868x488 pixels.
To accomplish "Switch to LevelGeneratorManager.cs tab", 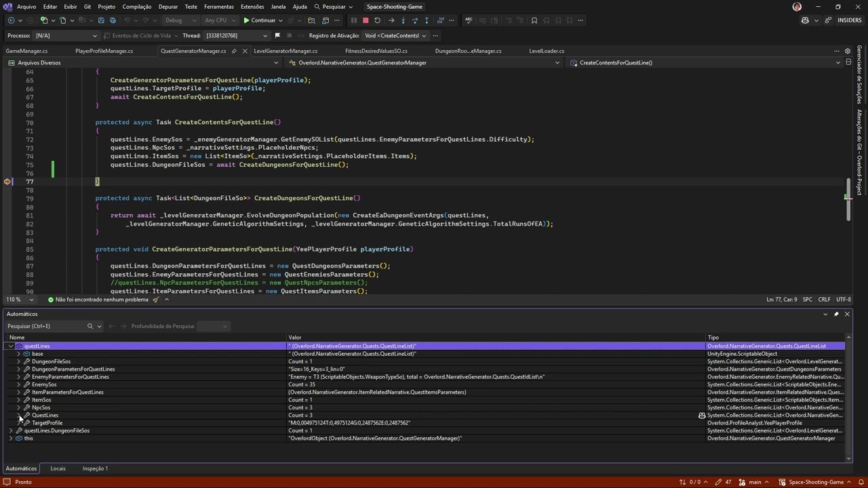I will (x=285, y=51).
